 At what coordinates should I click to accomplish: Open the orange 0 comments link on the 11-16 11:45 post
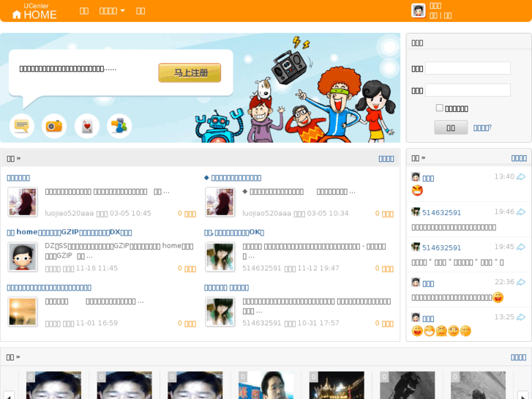(187, 269)
